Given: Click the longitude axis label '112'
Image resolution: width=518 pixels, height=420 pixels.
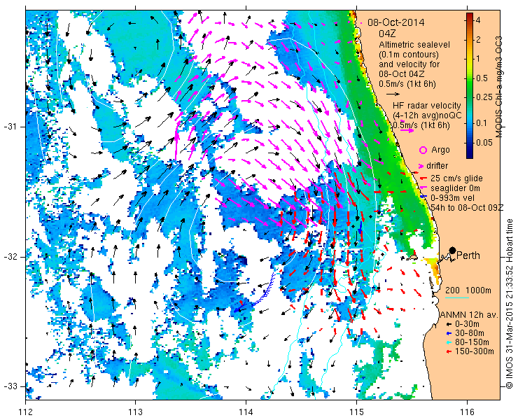Looking at the screenshot, I should coord(25,412).
